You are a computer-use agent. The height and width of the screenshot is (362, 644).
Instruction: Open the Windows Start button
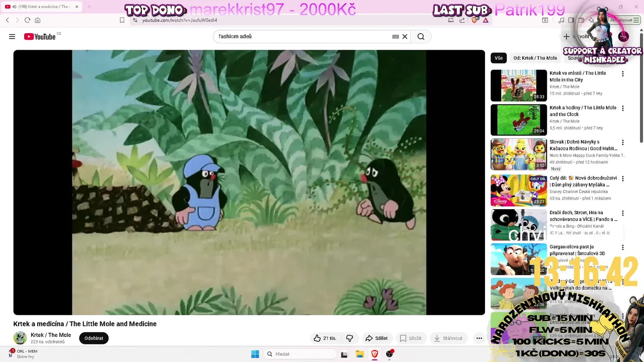point(255,354)
